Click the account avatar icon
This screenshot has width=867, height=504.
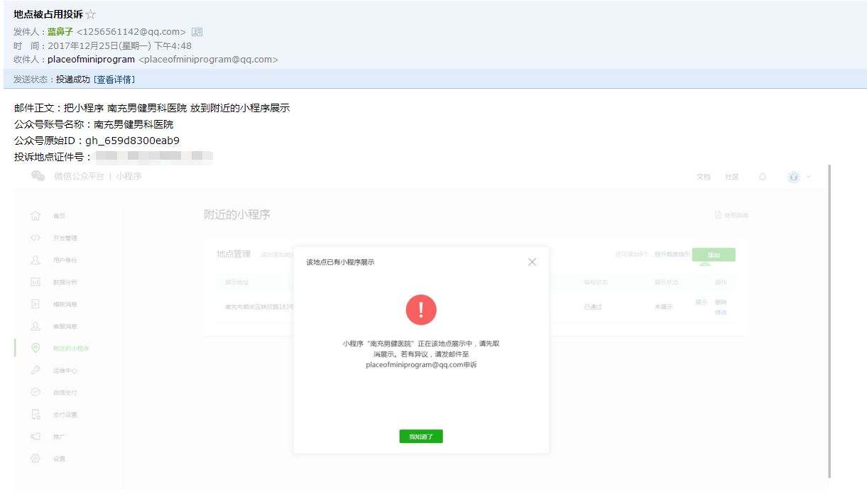pyautogui.click(x=794, y=177)
